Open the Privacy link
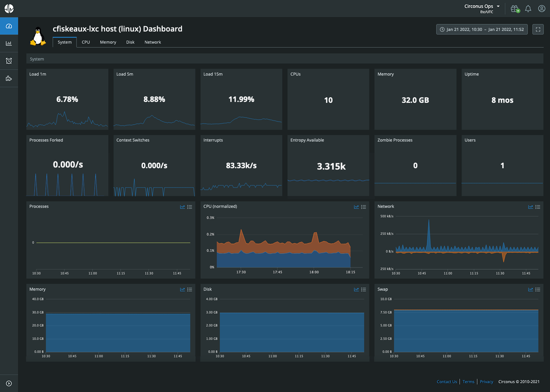Image resolution: width=550 pixels, height=392 pixels. 487,381
